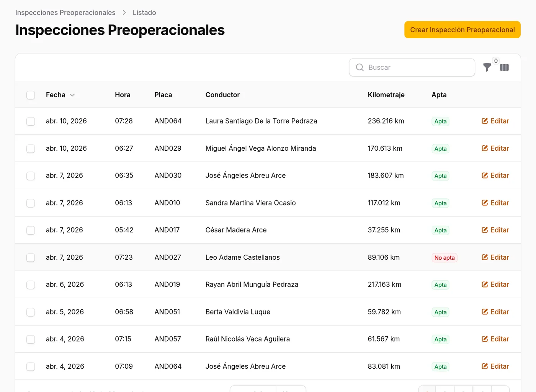Click the edit pencil icon in the AND017 row
The height and width of the screenshot is (392, 536).
[x=485, y=230]
